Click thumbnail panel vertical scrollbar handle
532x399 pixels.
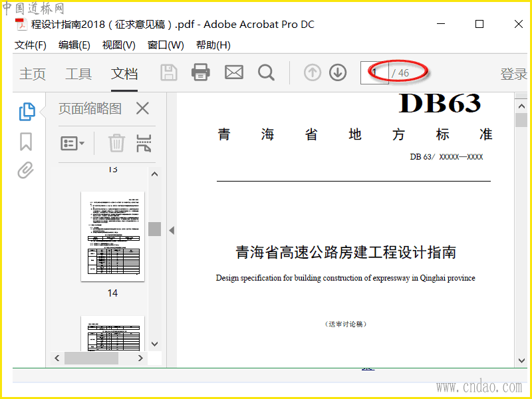point(154,229)
